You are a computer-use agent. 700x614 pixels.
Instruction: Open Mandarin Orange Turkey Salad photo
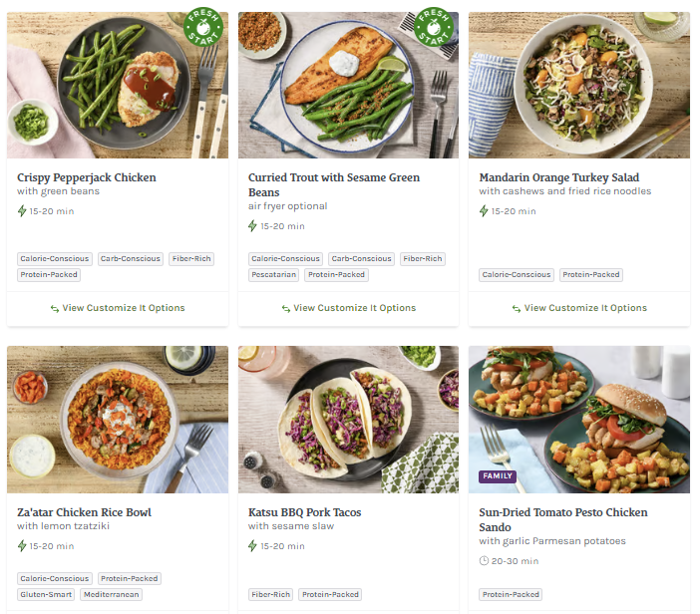(x=579, y=85)
